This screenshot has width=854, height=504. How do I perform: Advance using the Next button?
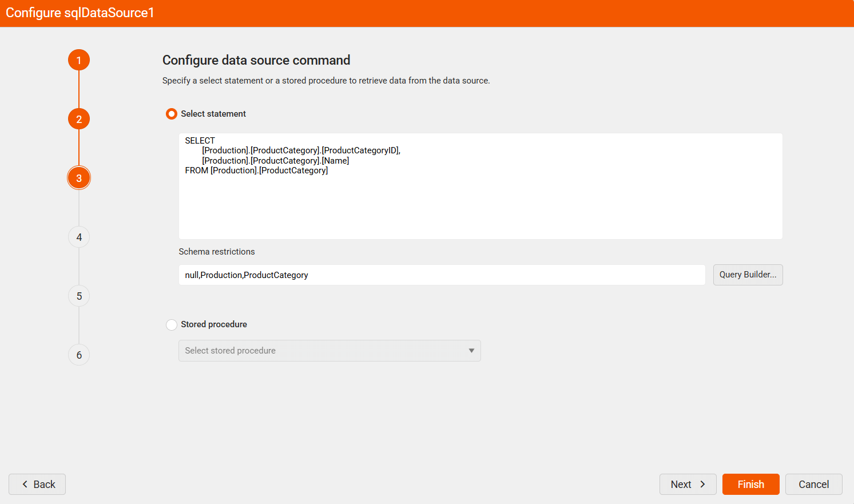click(688, 484)
